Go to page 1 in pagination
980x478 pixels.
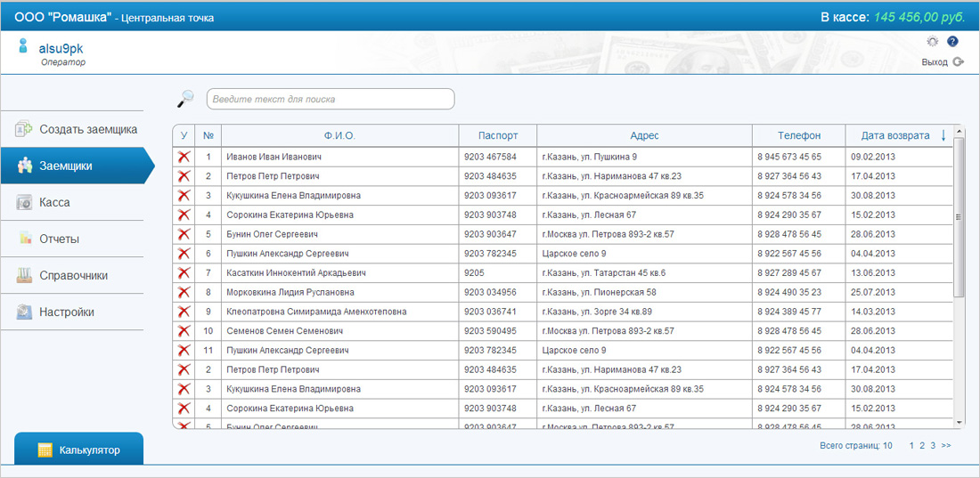click(x=912, y=445)
